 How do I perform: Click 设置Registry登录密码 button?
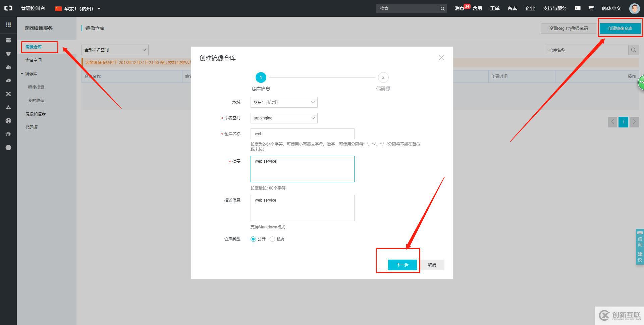pyautogui.click(x=568, y=29)
